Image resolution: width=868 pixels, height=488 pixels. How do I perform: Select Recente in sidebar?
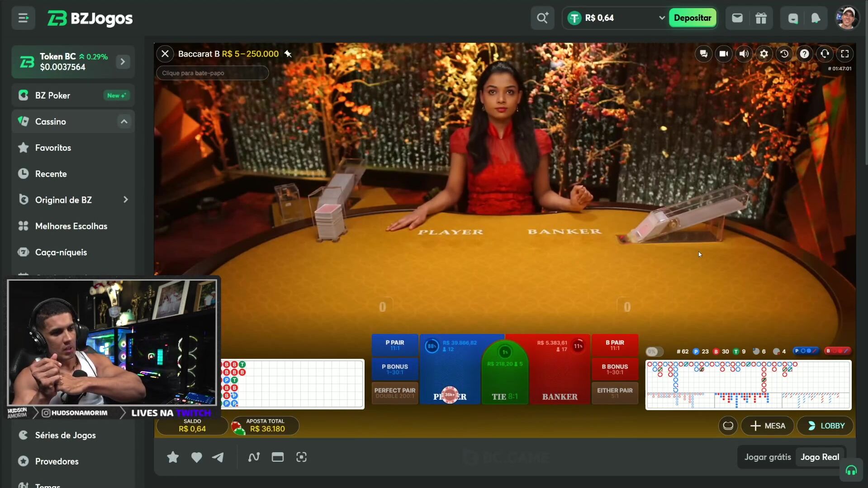73,174
